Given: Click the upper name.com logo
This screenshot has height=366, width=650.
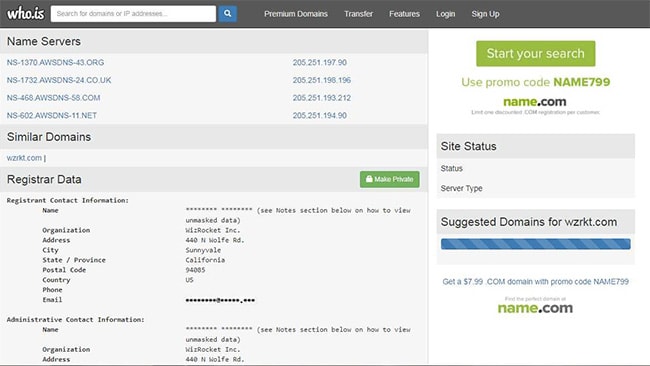Looking at the screenshot, I should [535, 102].
